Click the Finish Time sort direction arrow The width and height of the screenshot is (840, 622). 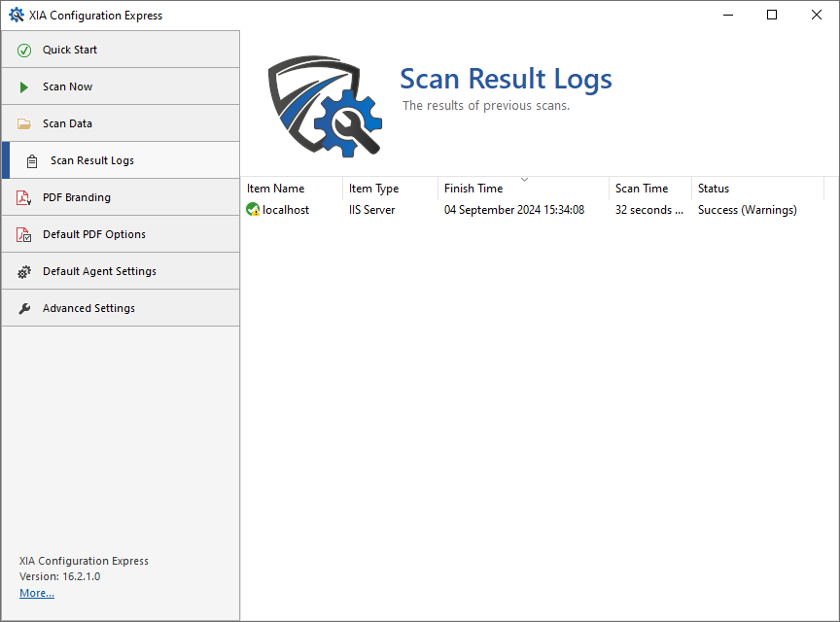click(x=524, y=180)
